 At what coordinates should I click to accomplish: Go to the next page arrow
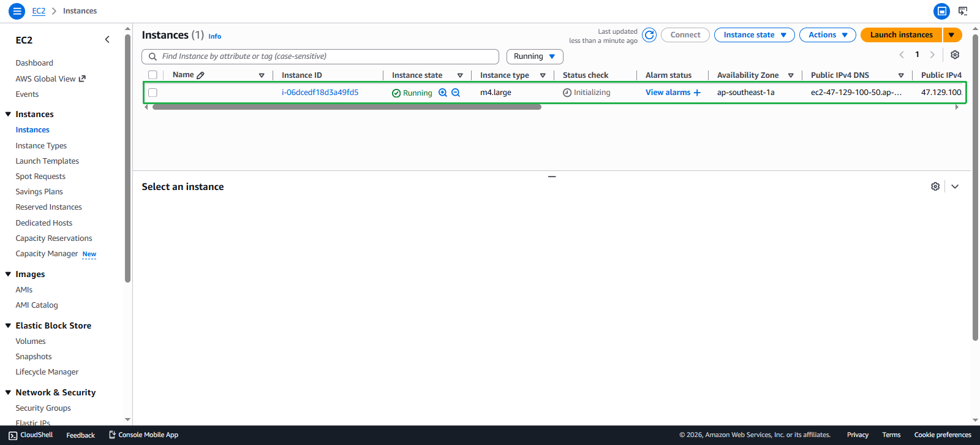(932, 55)
